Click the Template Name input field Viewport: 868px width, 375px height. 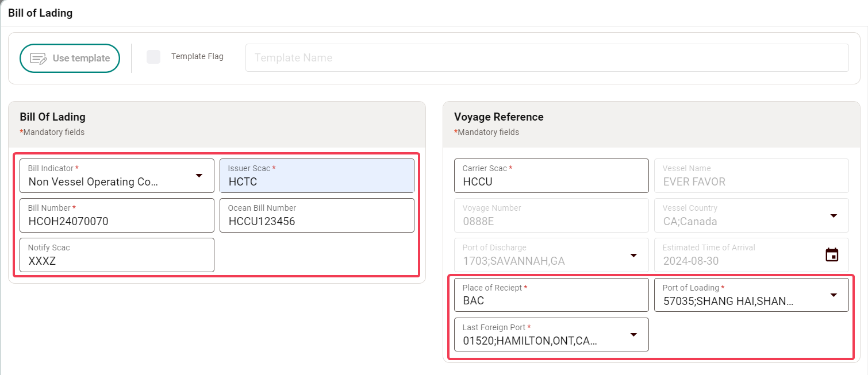546,58
